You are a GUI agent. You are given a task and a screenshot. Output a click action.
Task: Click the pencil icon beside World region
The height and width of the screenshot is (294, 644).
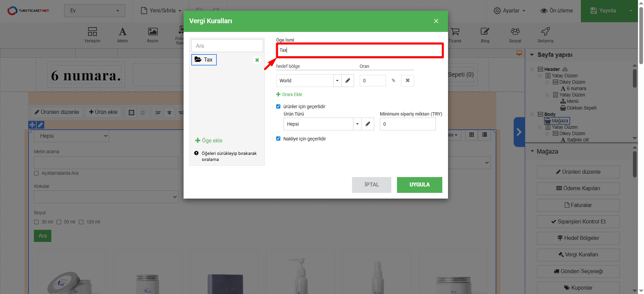point(348,81)
